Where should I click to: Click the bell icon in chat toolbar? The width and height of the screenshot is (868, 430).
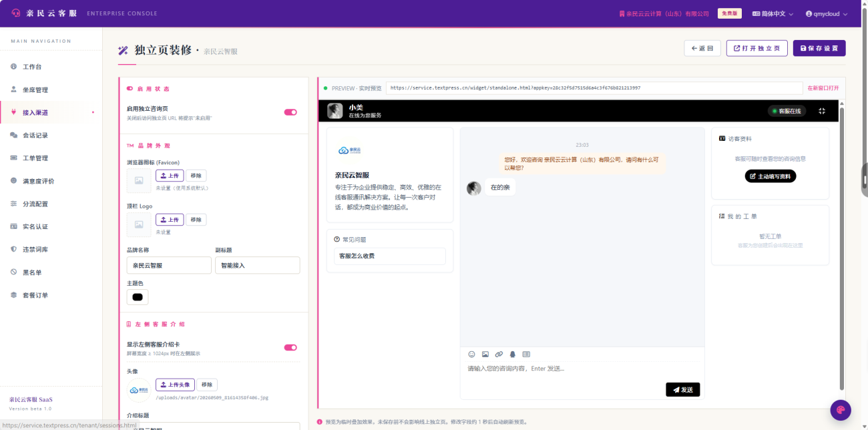coord(513,354)
